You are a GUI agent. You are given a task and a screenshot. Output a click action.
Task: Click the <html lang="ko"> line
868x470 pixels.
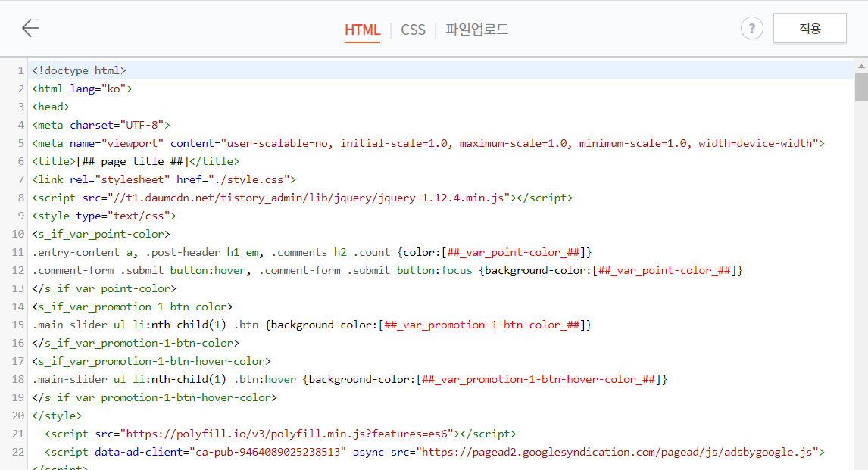[x=82, y=89]
